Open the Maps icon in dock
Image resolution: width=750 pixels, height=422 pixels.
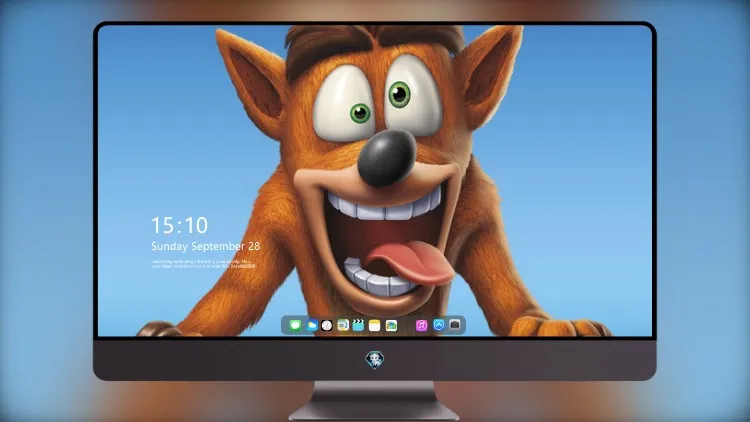coord(343,325)
